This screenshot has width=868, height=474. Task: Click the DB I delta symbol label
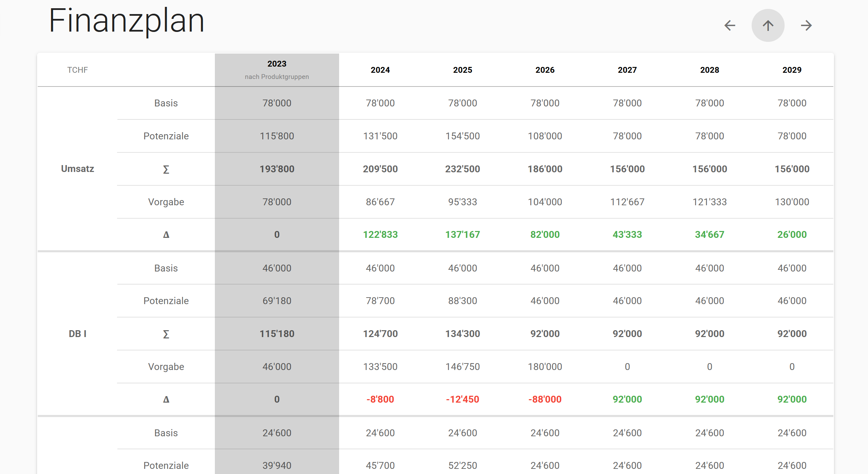[x=166, y=400]
